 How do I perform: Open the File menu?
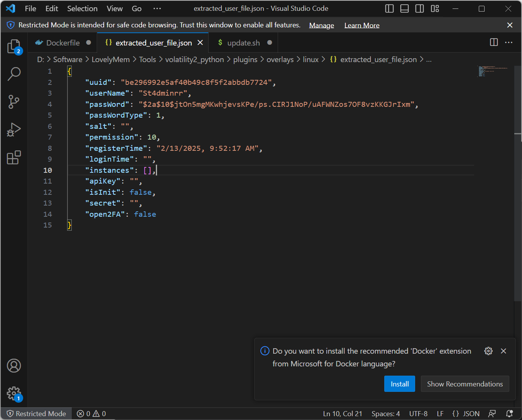(30, 8)
